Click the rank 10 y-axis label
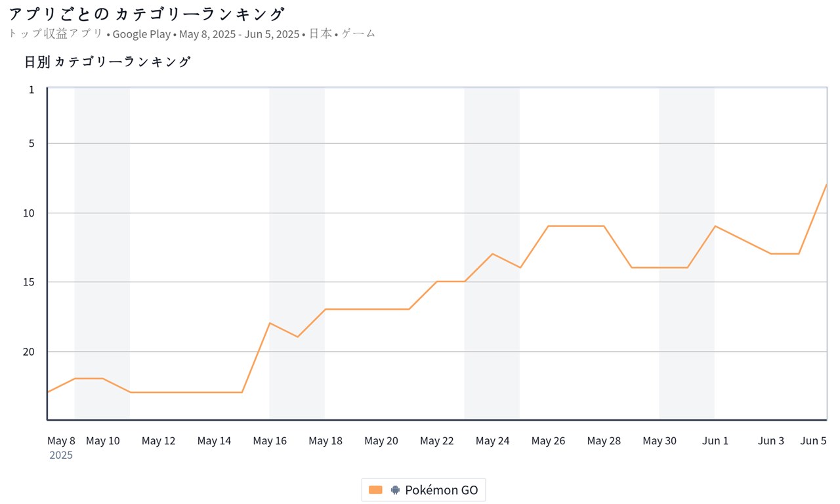840x504 pixels. click(x=30, y=213)
